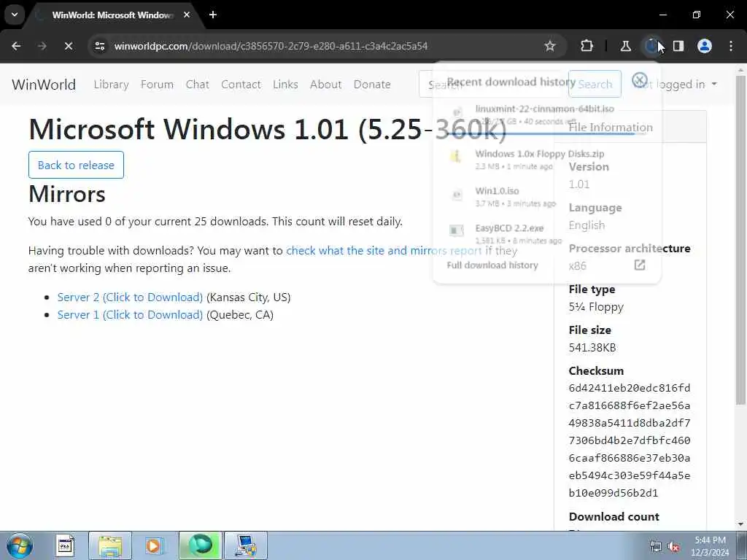Click the EasyBCD exe file icon
The height and width of the screenshot is (560, 747).
(457, 230)
